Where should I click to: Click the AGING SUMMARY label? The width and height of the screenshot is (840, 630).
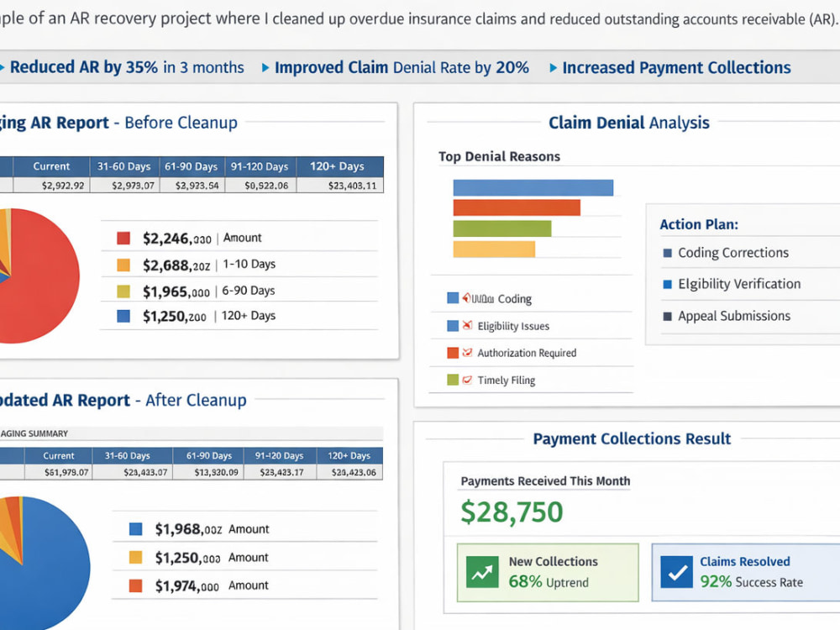coord(34,433)
